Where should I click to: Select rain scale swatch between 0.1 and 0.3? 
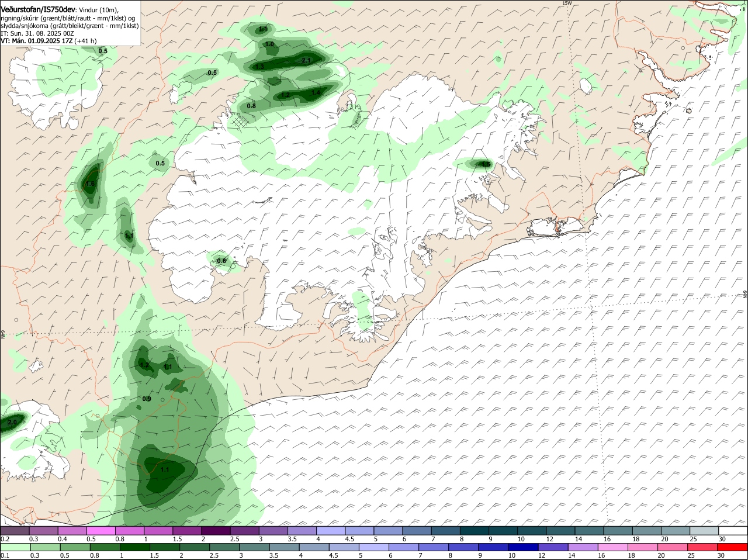(15, 547)
